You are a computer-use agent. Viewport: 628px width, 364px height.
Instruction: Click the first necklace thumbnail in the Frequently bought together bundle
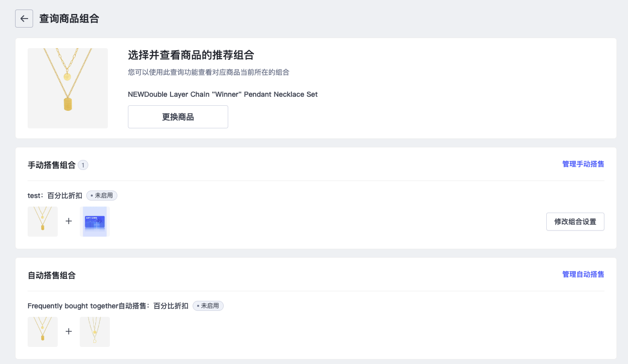43,332
